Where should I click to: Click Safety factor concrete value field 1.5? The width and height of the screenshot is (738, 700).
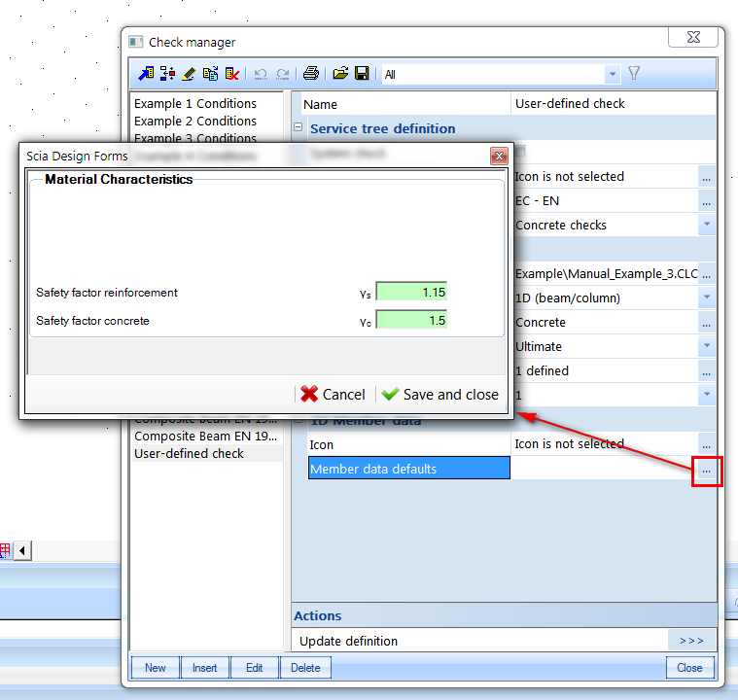point(411,320)
